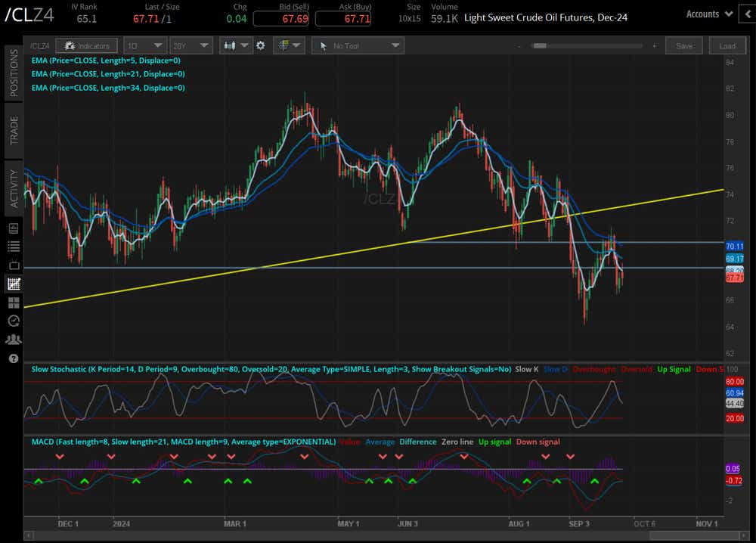This screenshot has height=543, width=756.
Task: Switch to the POSITIONS side tab
Action: click(x=14, y=73)
